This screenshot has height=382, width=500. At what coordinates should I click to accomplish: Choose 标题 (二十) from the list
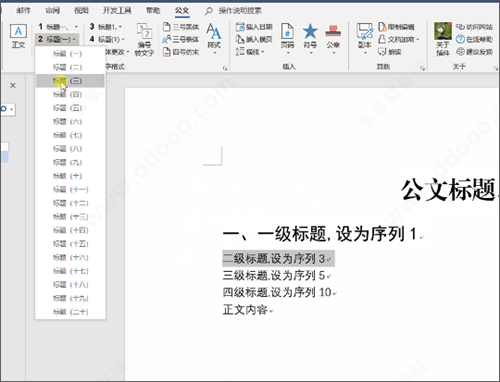click(x=70, y=312)
